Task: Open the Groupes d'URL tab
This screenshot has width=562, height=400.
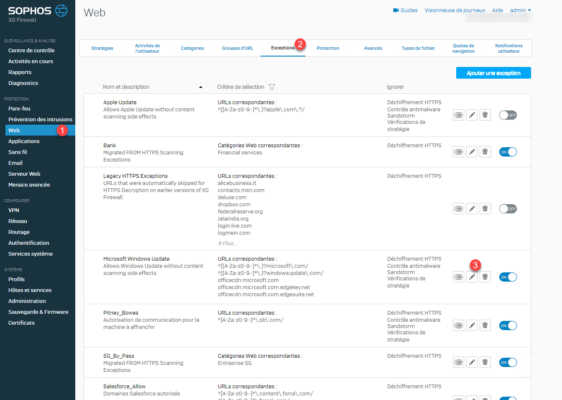Action: (237, 48)
